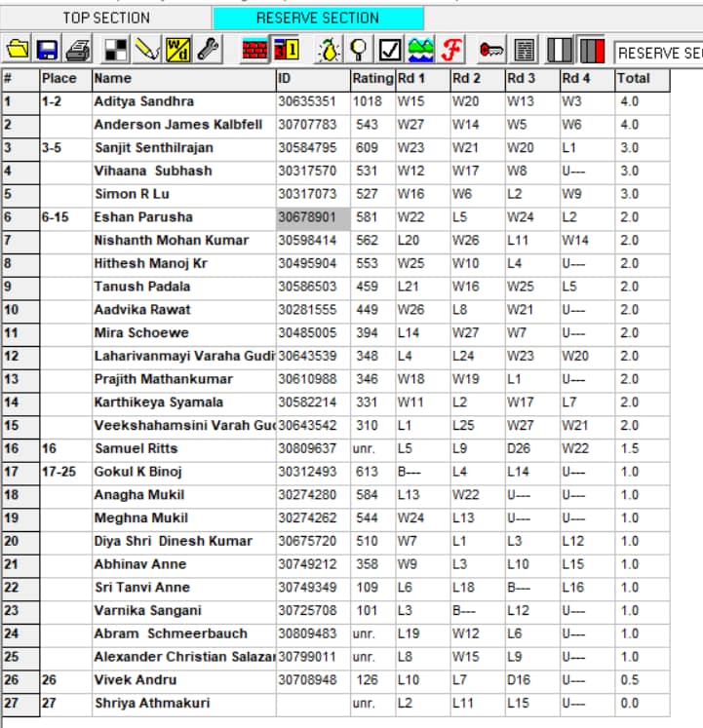Click the Rating column header
Image resolution: width=703 pixels, height=728 pixels.
pos(371,78)
